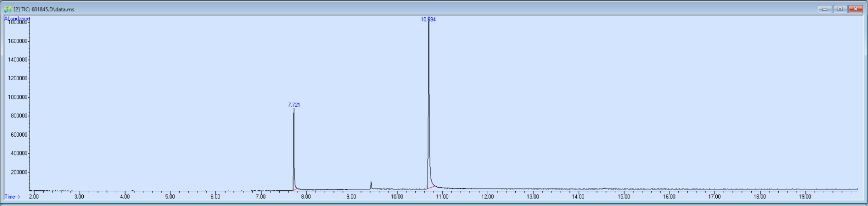Click the 200000 abundance axis value

pyautogui.click(x=19, y=173)
